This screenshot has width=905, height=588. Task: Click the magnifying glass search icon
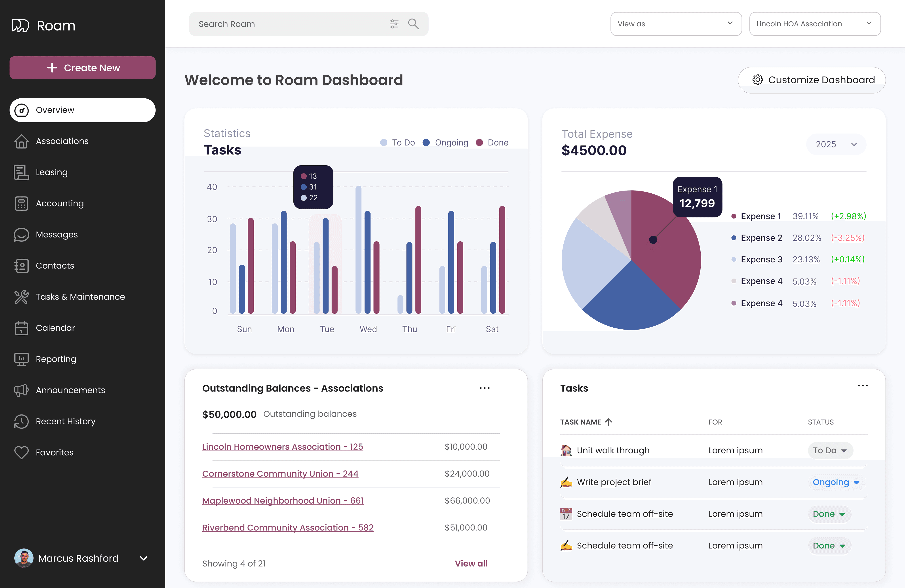click(413, 24)
